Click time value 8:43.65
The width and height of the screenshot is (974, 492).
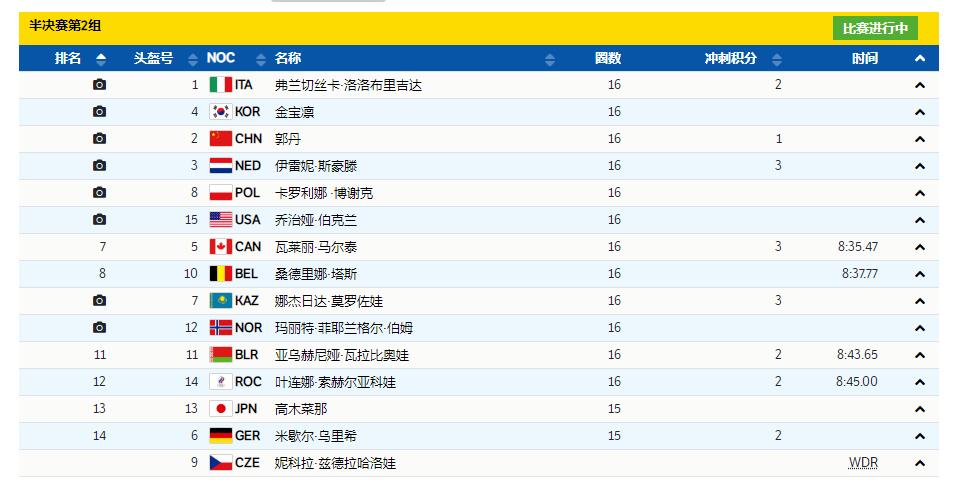click(x=857, y=355)
